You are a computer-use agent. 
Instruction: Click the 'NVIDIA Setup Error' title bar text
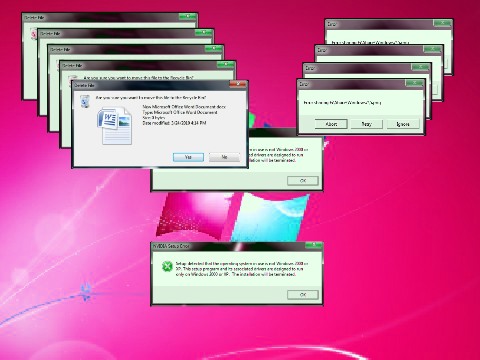(x=171, y=246)
